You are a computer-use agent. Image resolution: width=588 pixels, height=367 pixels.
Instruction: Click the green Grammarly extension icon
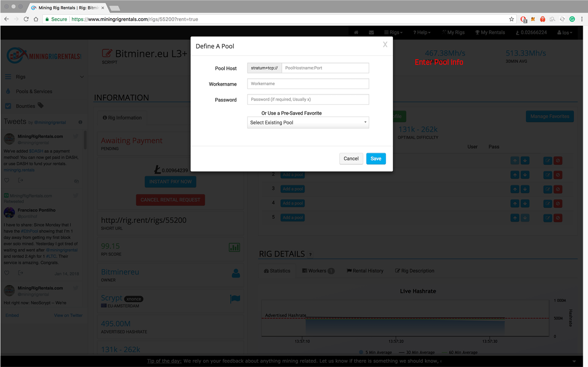pyautogui.click(x=572, y=19)
